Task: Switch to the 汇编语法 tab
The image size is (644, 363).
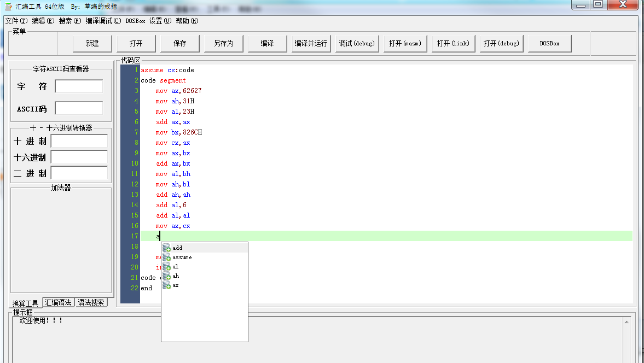Action: tap(59, 302)
